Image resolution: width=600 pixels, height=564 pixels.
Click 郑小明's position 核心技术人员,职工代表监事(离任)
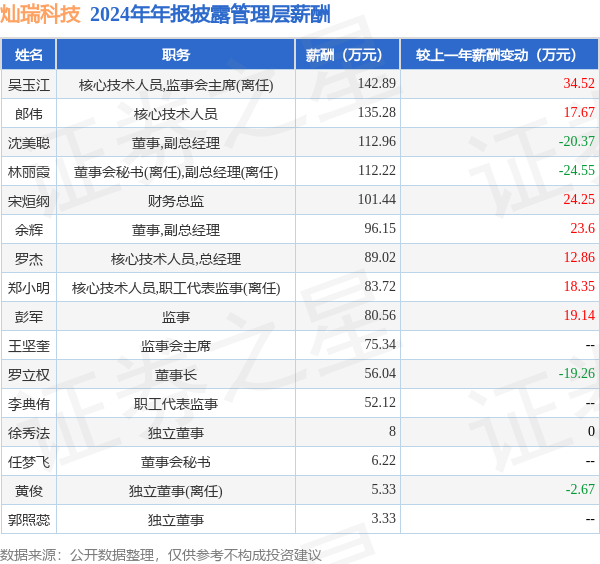click(x=176, y=288)
